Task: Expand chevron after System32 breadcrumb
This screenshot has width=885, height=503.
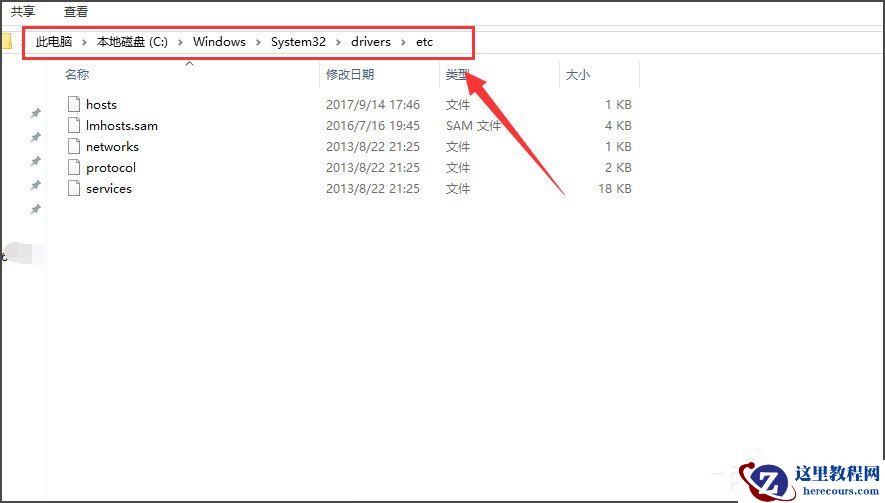Action: (x=338, y=42)
